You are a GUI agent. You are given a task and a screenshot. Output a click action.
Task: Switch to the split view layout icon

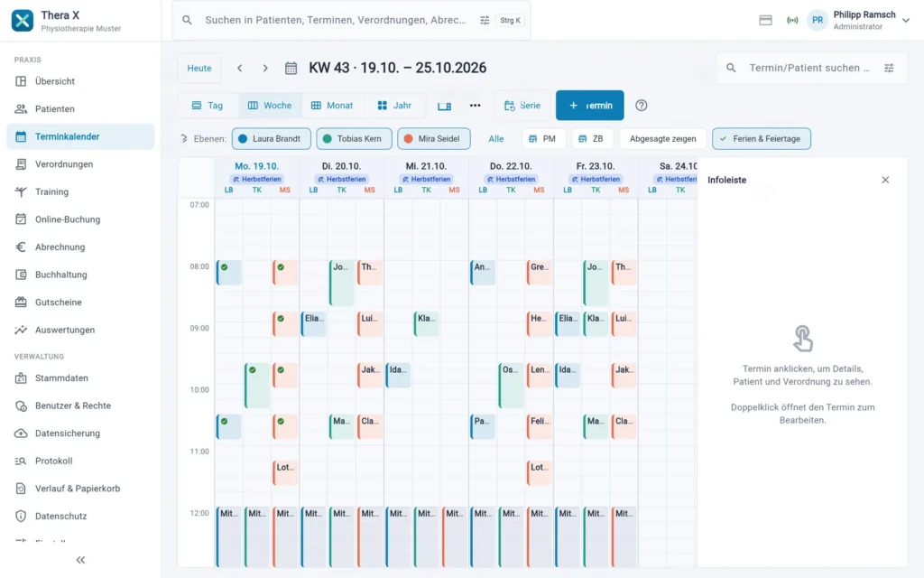444,106
